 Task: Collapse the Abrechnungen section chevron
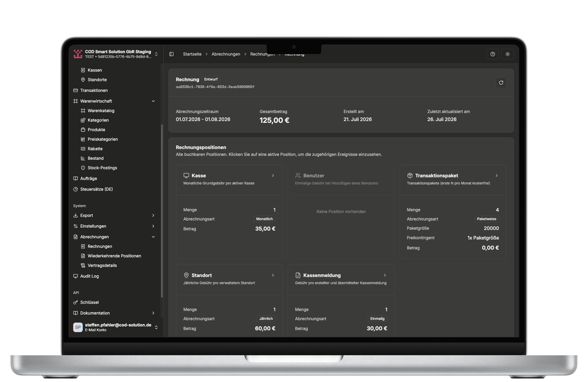pos(153,237)
